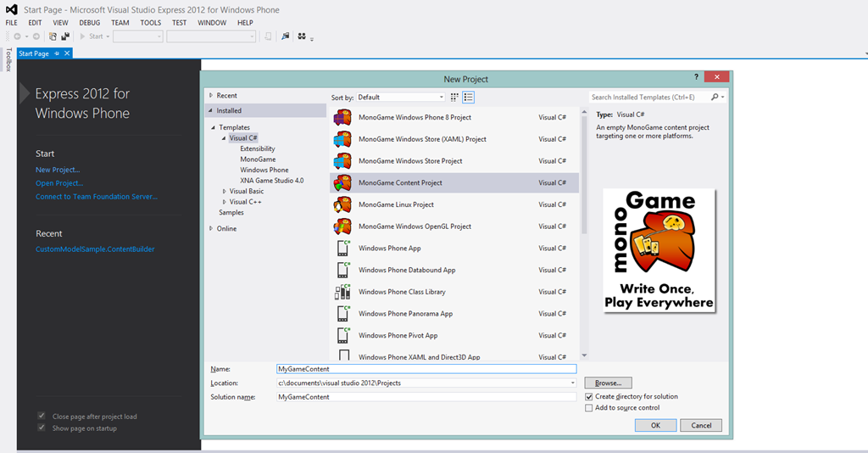Click the Windows Phone Panorama App icon
This screenshot has width=868, height=453.
(x=343, y=313)
